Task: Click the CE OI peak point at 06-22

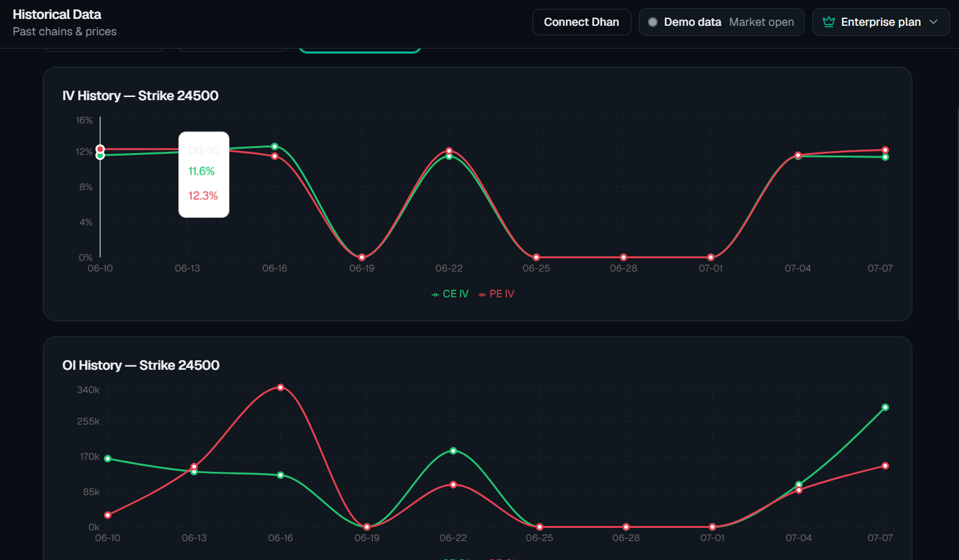Action: point(454,451)
